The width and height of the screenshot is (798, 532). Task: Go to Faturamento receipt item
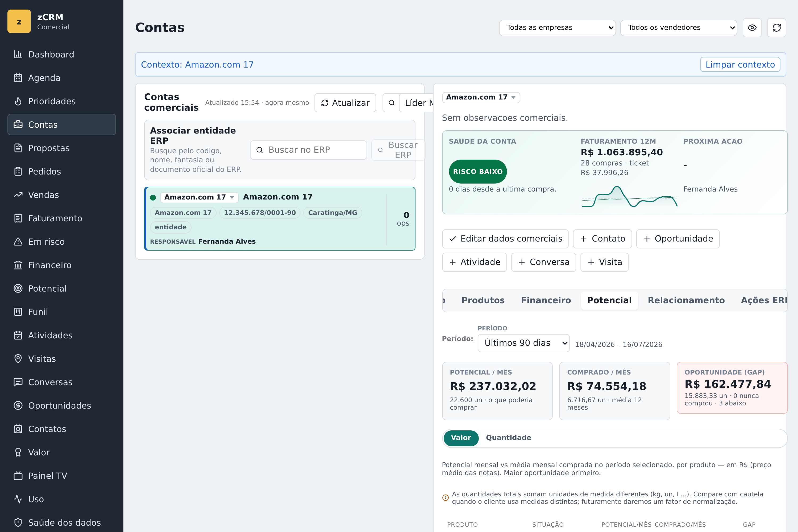(x=61, y=218)
